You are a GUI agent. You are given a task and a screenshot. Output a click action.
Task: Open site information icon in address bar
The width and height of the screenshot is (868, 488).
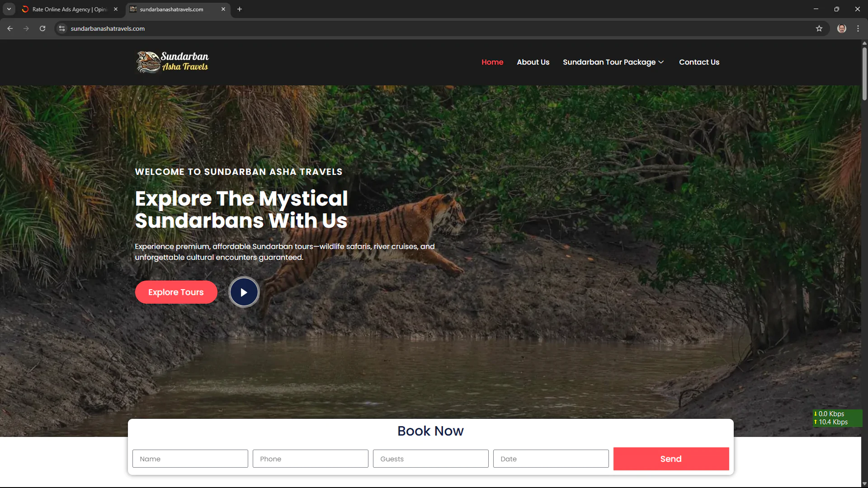[62, 28]
